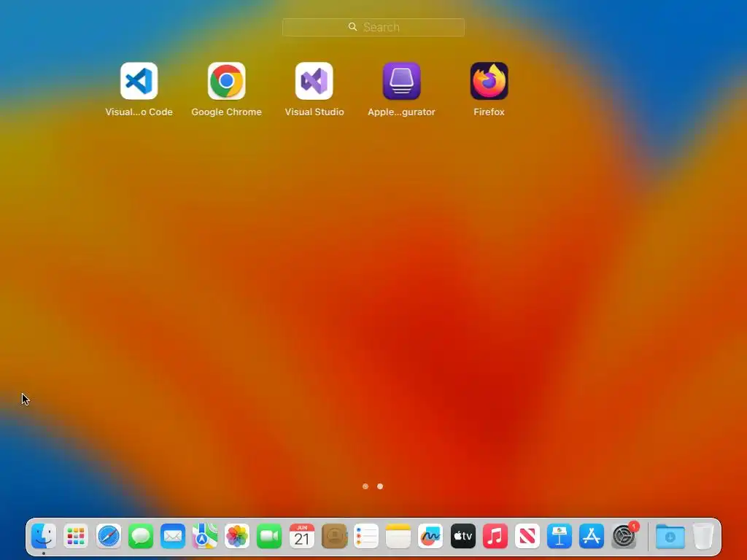Open Mail app in Dock
The height and width of the screenshot is (560, 747).
click(x=172, y=536)
